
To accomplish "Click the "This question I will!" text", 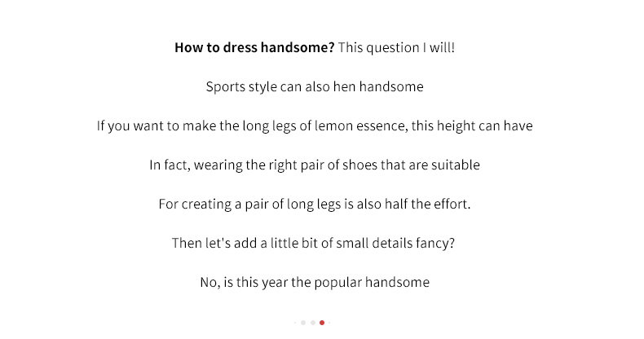I will [x=396, y=47].
